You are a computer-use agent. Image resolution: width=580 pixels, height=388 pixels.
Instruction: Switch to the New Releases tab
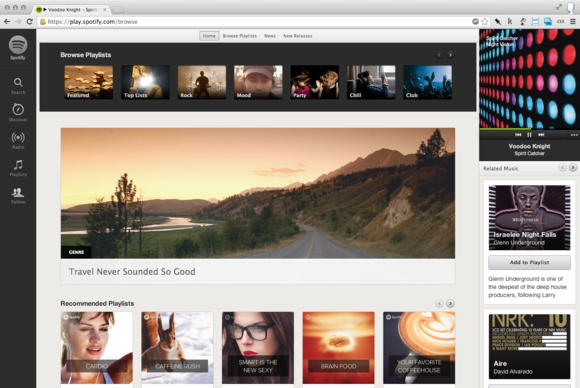point(297,36)
